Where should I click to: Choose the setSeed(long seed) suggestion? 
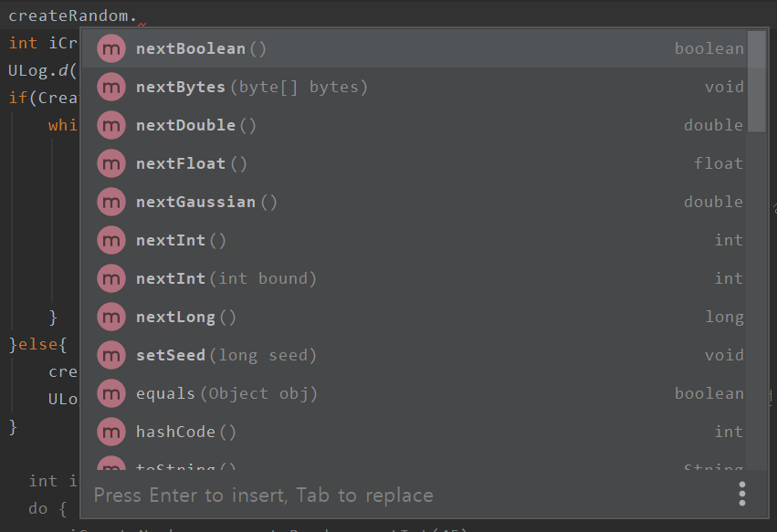226,355
